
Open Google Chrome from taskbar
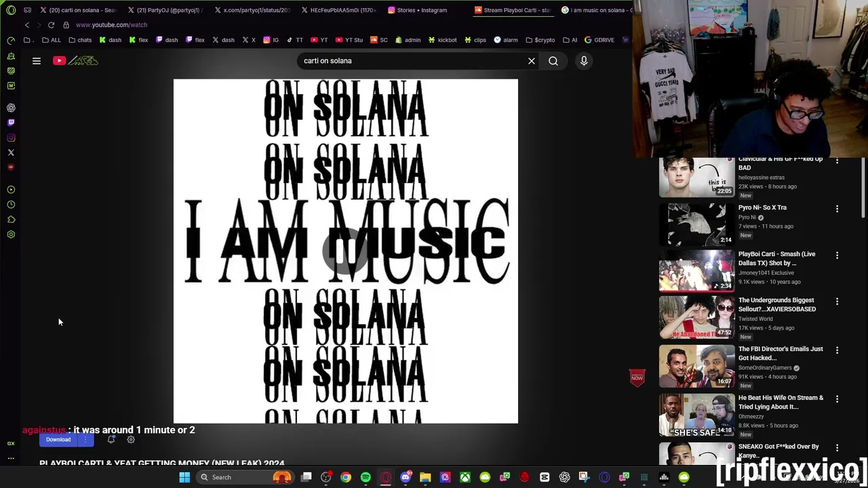346,477
